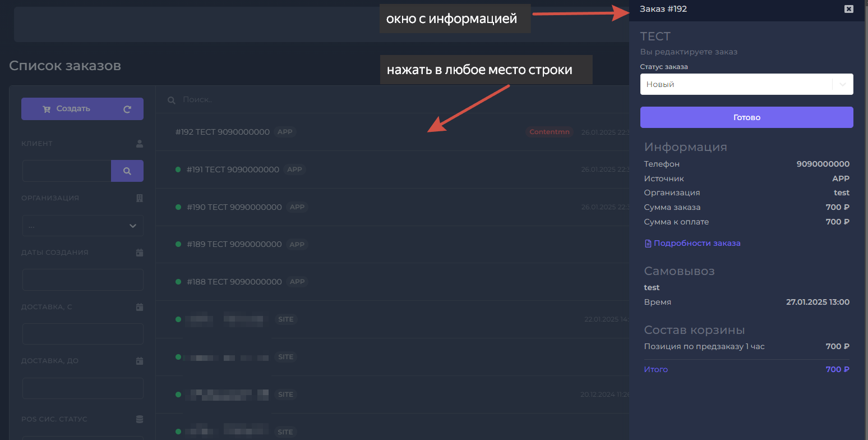This screenshot has width=868, height=440.
Task: Close the Заказ #192 panel
Action: click(849, 9)
